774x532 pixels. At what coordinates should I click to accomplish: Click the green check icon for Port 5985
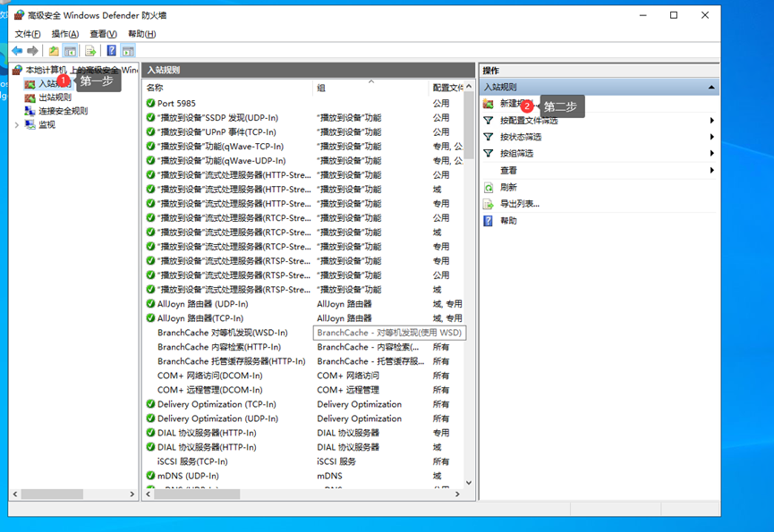point(150,103)
